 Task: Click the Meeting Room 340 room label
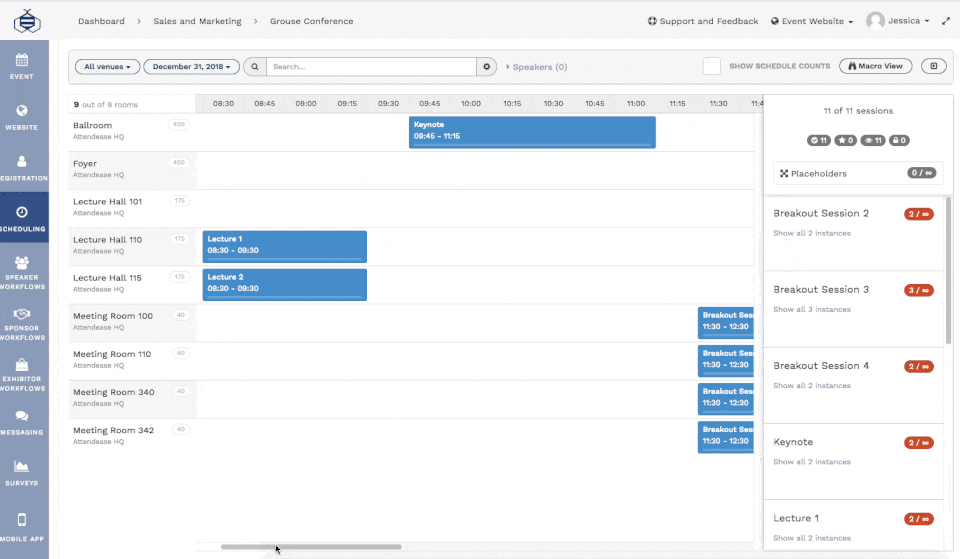point(113,392)
